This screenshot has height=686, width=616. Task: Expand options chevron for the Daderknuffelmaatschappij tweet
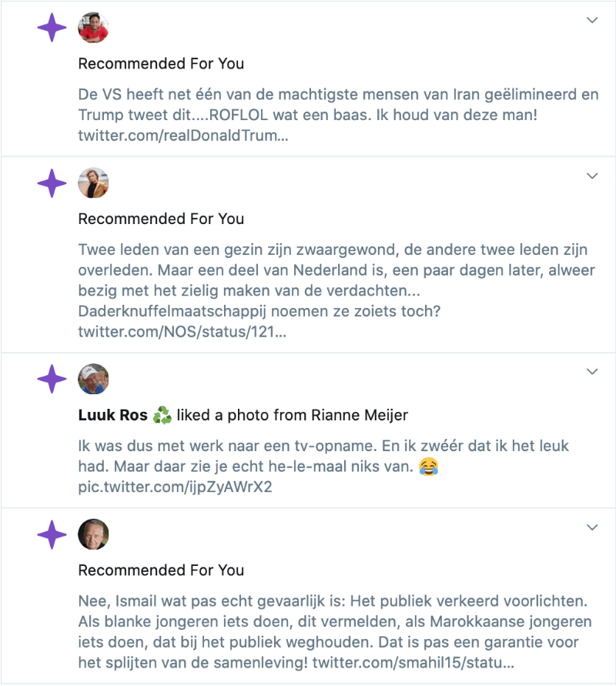pos(592,176)
